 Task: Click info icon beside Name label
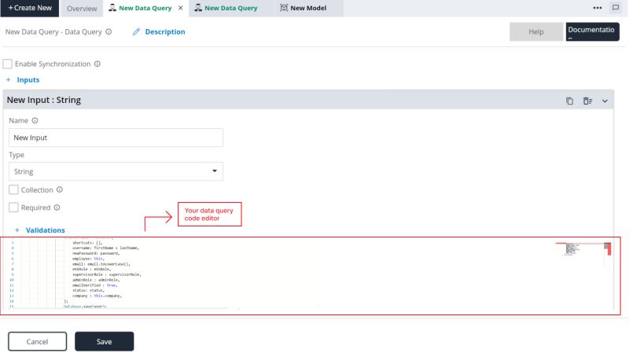click(x=35, y=120)
